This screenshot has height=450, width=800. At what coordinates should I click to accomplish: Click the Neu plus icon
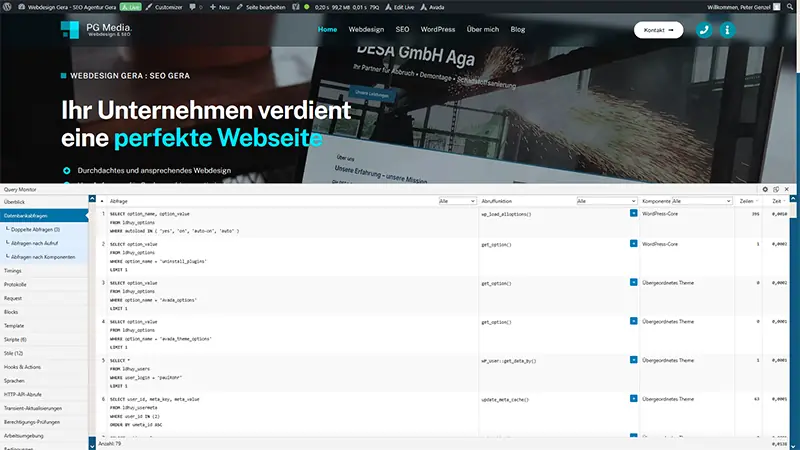(x=213, y=7)
